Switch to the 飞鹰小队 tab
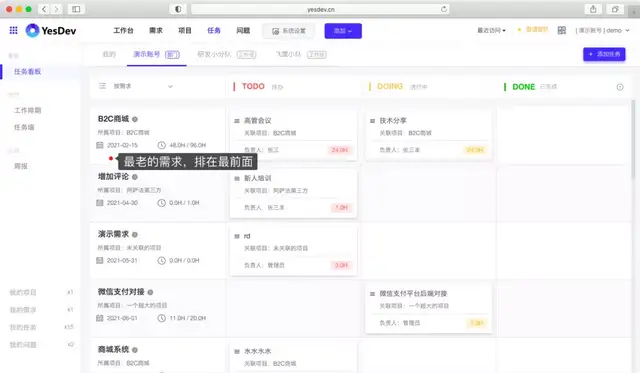Screen dimensions: 640x373 point(301,54)
